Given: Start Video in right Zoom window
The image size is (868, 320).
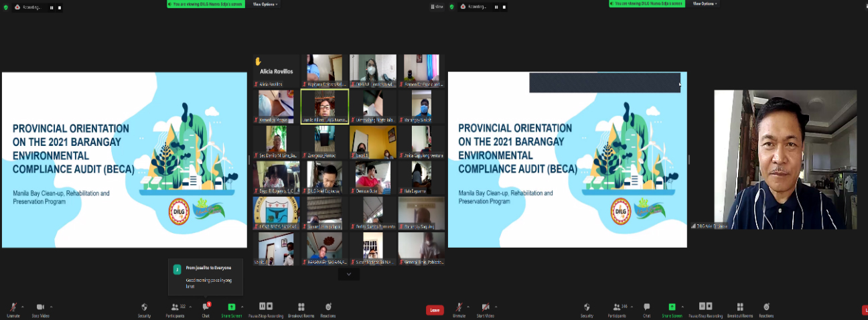Looking at the screenshot, I should (x=485, y=309).
